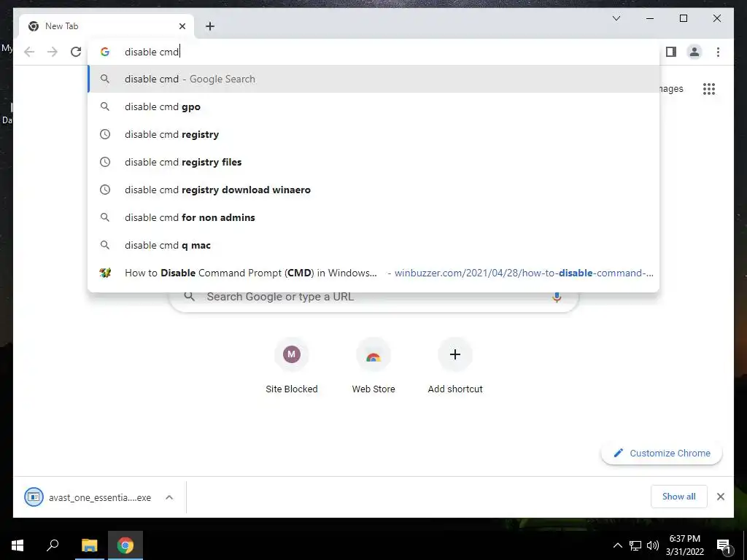Select 'disable cmd q mac' suggestion

(x=373, y=245)
